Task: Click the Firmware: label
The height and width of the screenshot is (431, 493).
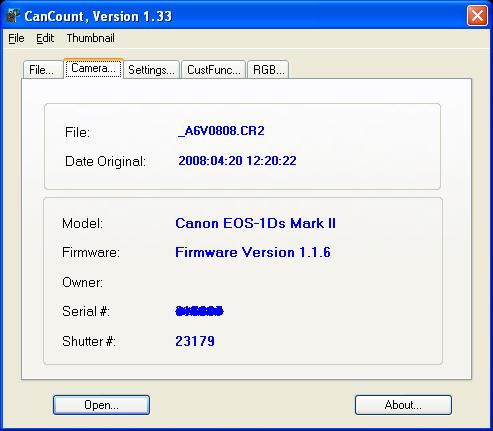Action: point(91,252)
